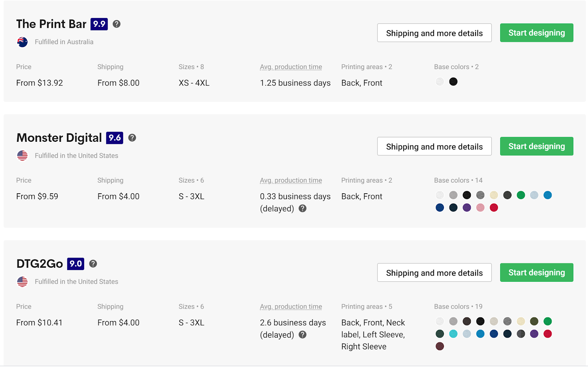This screenshot has width=588, height=367.
Task: Open shipping and more details for Monster Digital
Action: (434, 147)
